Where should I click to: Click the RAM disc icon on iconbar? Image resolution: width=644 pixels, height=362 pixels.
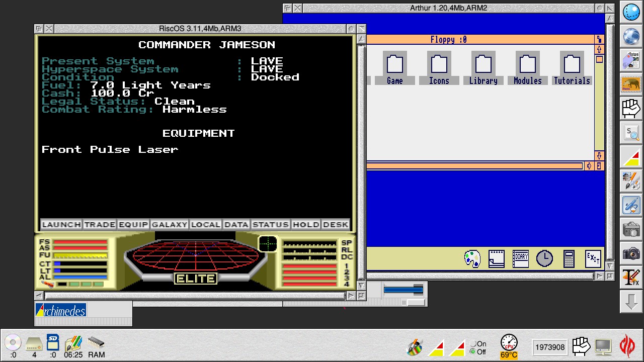point(96,346)
